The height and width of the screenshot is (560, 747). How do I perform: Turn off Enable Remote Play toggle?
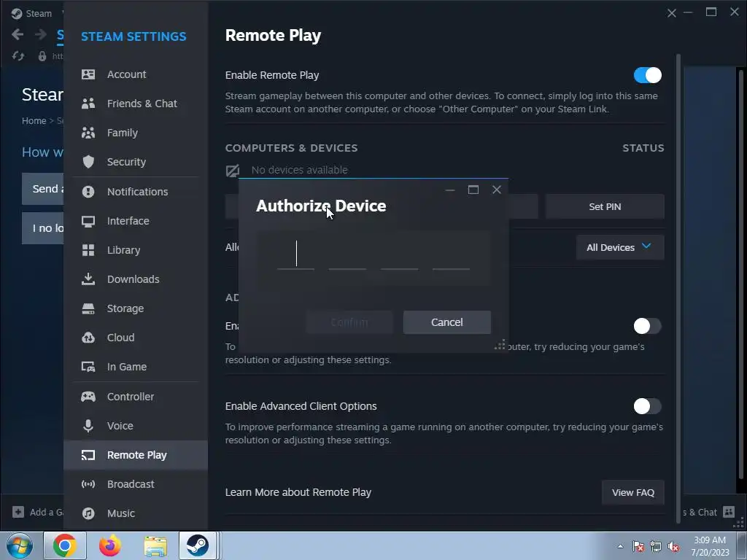pos(648,75)
